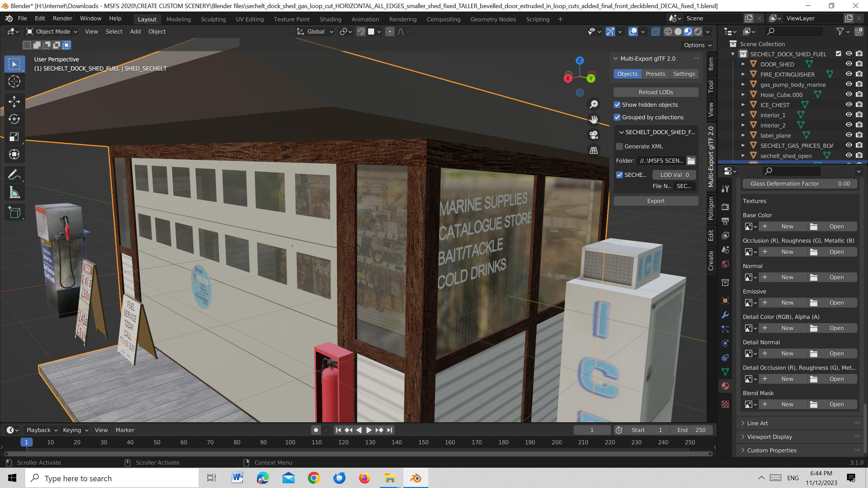Activate the Measure tool
Screen dimensions: 868x488
pyautogui.click(x=14, y=192)
